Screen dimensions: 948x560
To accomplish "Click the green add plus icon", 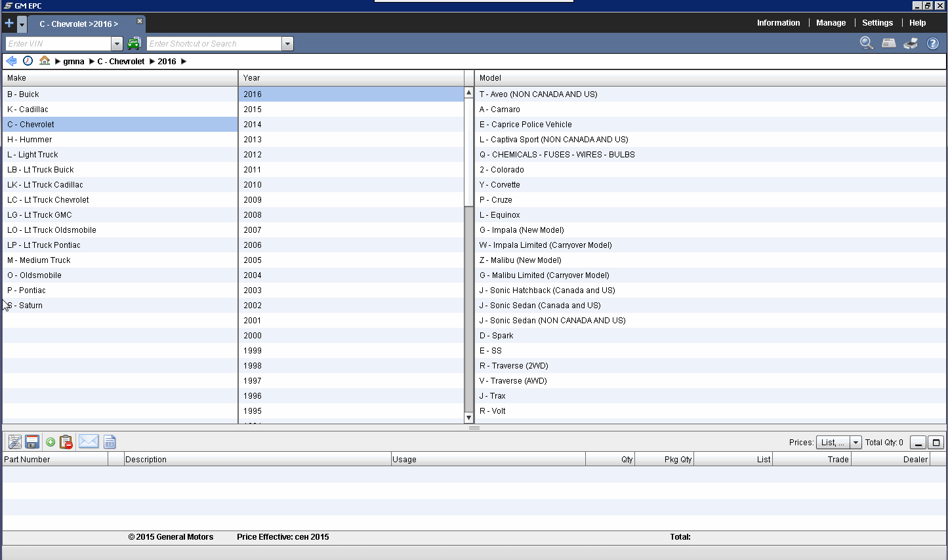I will [x=51, y=442].
